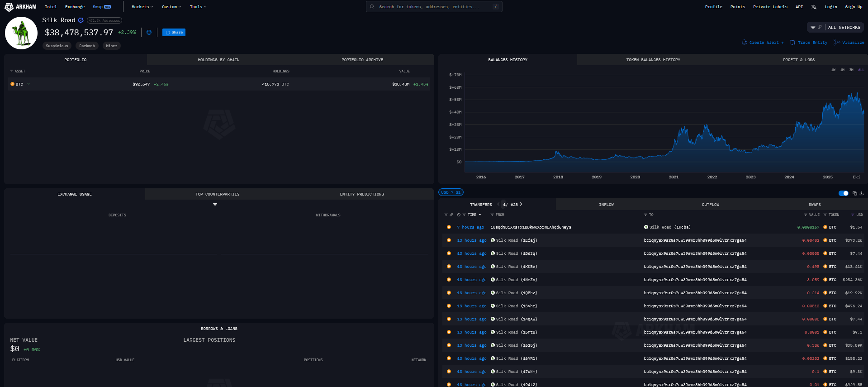Open the Profit & Loss tab
Image resolution: width=868 pixels, height=387 pixels.
pyautogui.click(x=798, y=60)
